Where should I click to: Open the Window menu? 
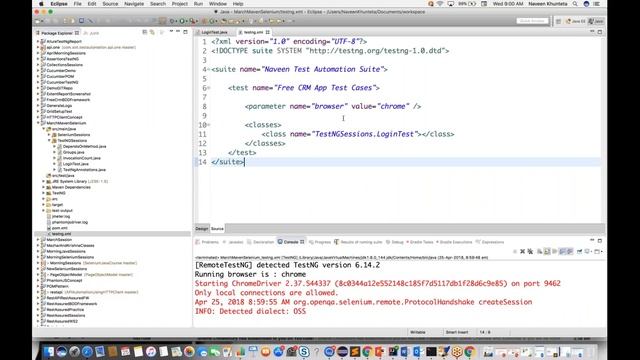218,4
